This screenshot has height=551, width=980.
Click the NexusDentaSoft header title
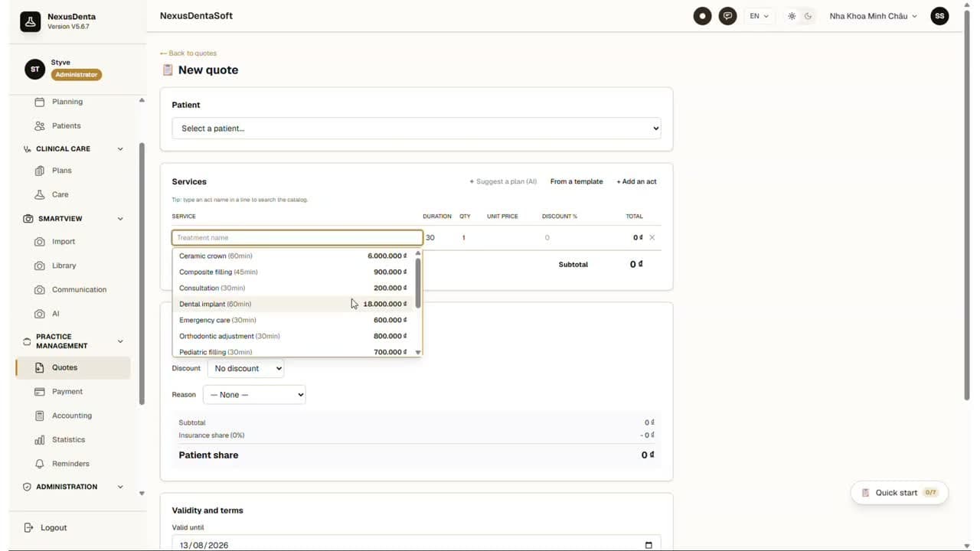coord(196,16)
